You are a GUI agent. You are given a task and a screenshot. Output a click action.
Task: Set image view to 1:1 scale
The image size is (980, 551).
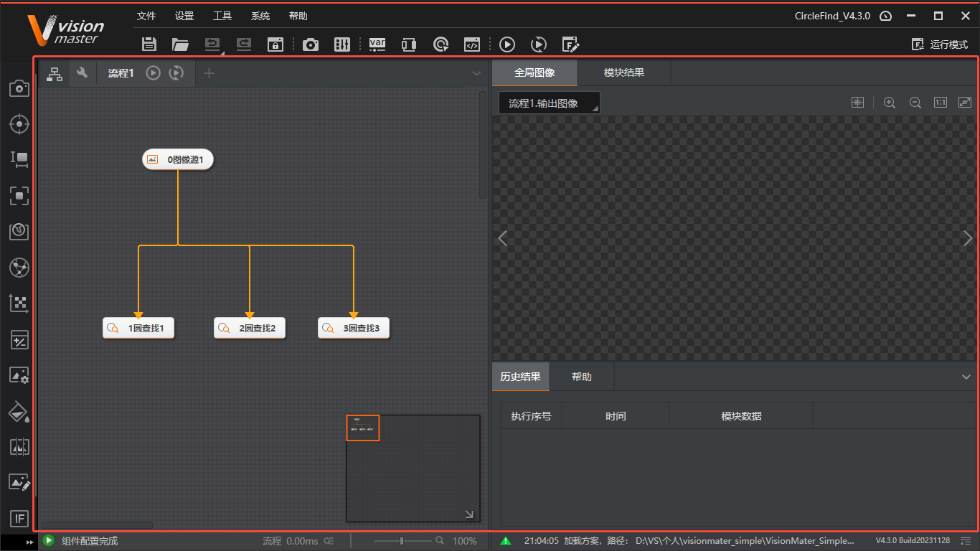click(941, 103)
